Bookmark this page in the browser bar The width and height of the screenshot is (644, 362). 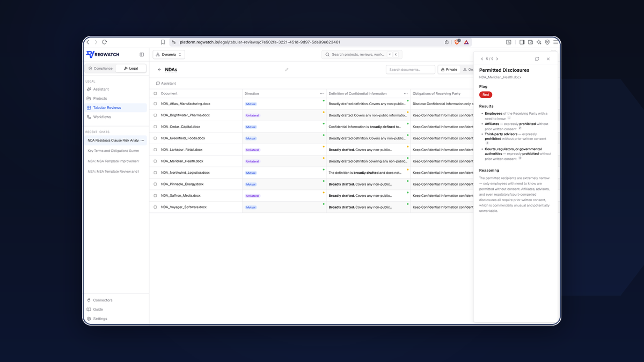point(163,42)
